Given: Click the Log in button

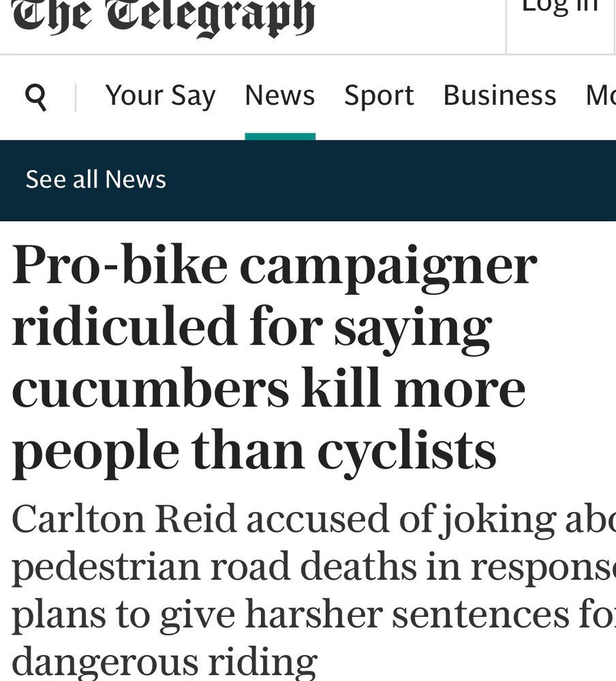Looking at the screenshot, I should (x=560, y=7).
